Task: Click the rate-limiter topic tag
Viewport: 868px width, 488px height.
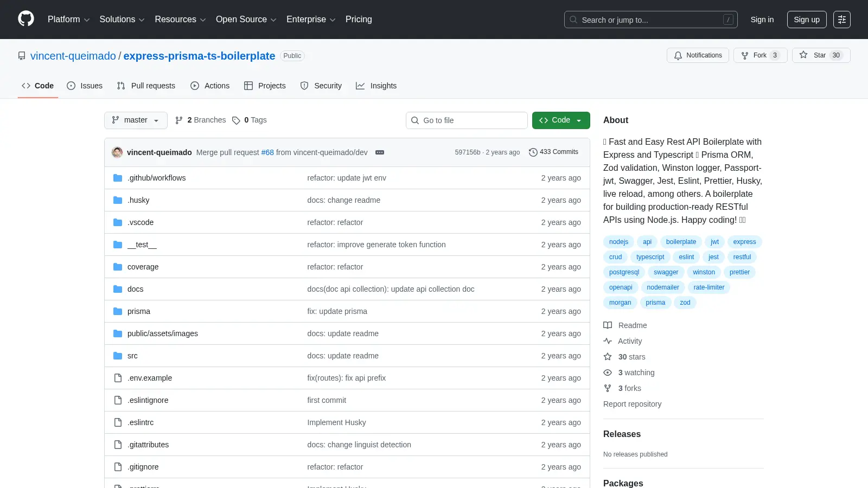Action: (x=709, y=287)
